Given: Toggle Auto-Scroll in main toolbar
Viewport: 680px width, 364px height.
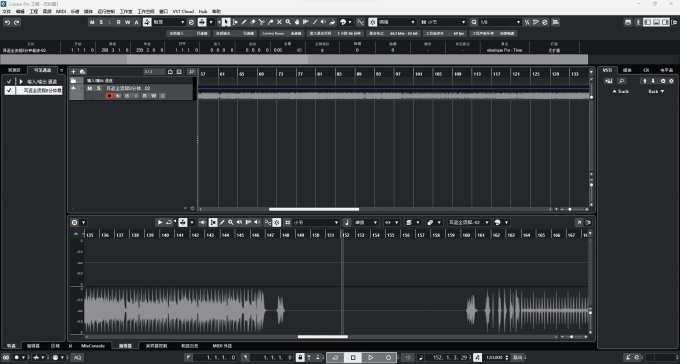Looking at the screenshot, I should [x=202, y=22].
